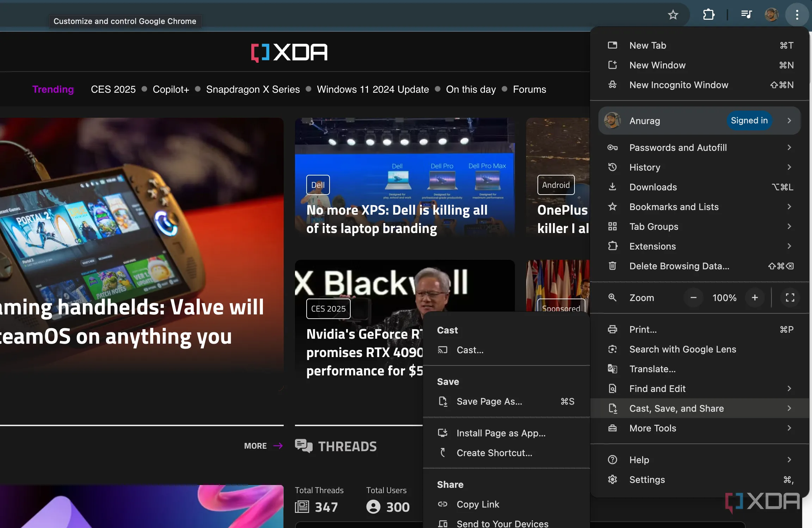812x528 pixels.
Task: Zoom out with the minus button
Action: [x=693, y=297]
